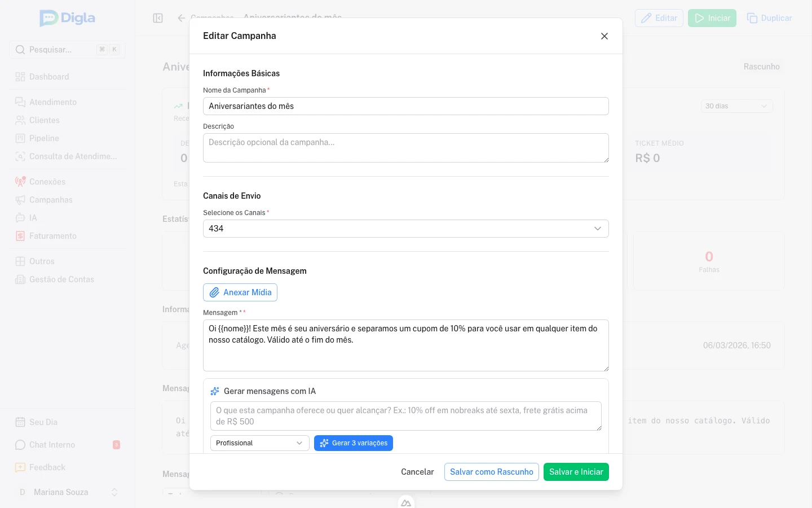Click the Feedback icon in sidebar
Viewport: 812px width, 508px height.
click(20, 467)
